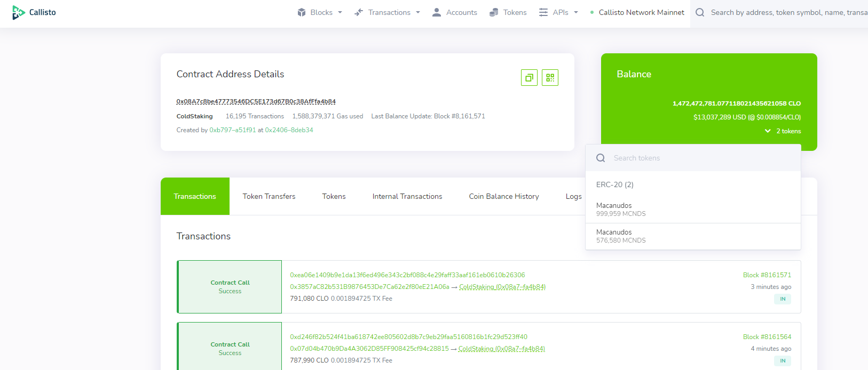Open creation transaction 0x2406–8deb34
The height and width of the screenshot is (370, 868).
(x=289, y=130)
